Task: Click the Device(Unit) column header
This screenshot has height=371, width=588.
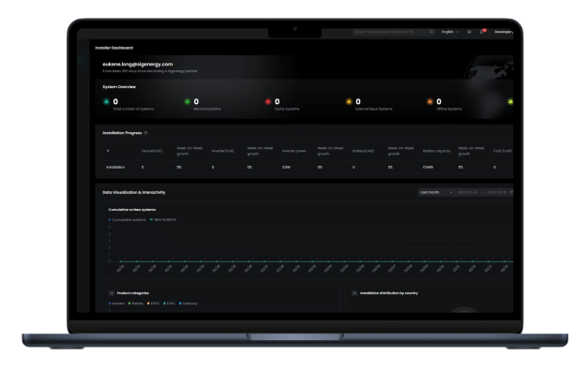Action: click(152, 151)
